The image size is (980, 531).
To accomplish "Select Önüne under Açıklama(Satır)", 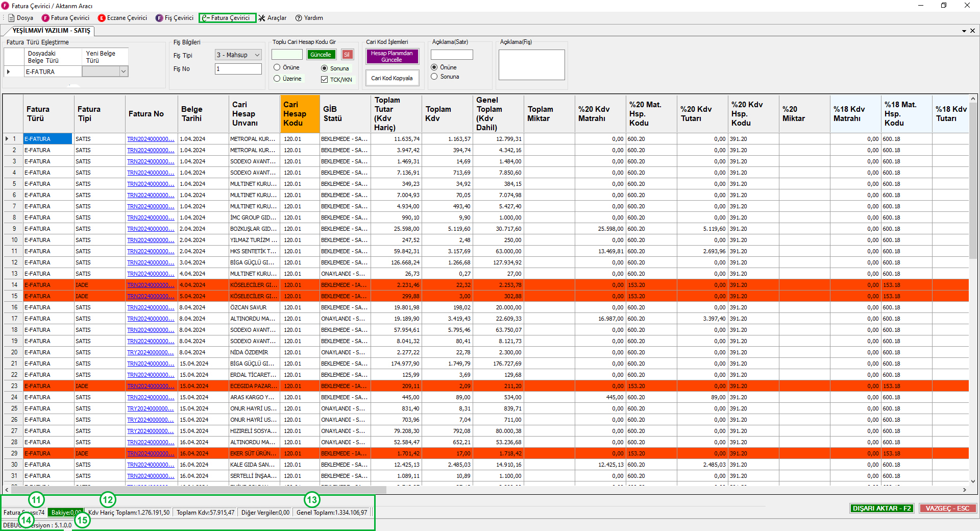I will (x=444, y=67).
